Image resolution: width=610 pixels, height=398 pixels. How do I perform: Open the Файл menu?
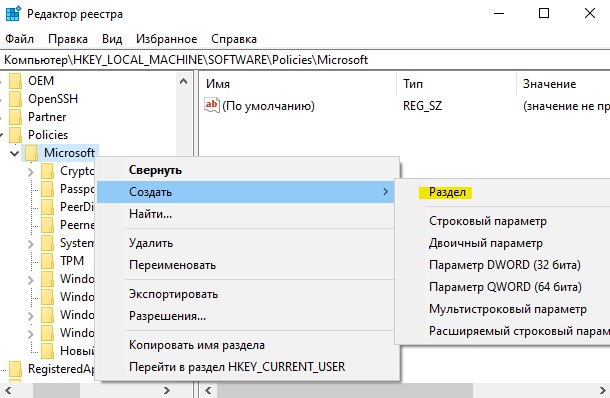point(19,39)
